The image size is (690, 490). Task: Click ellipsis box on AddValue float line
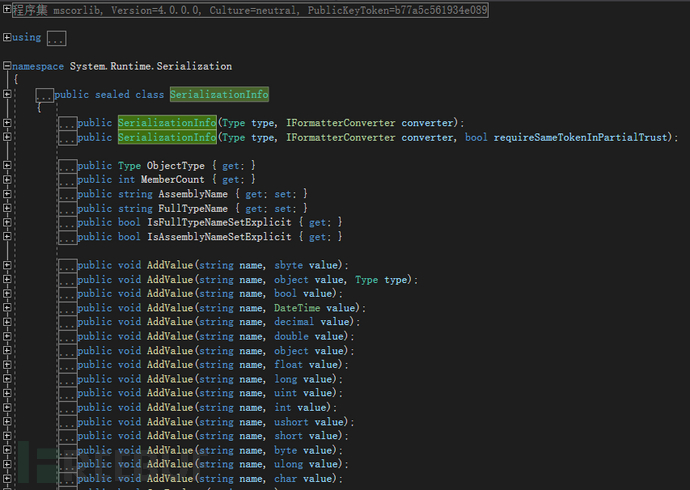[x=68, y=365]
